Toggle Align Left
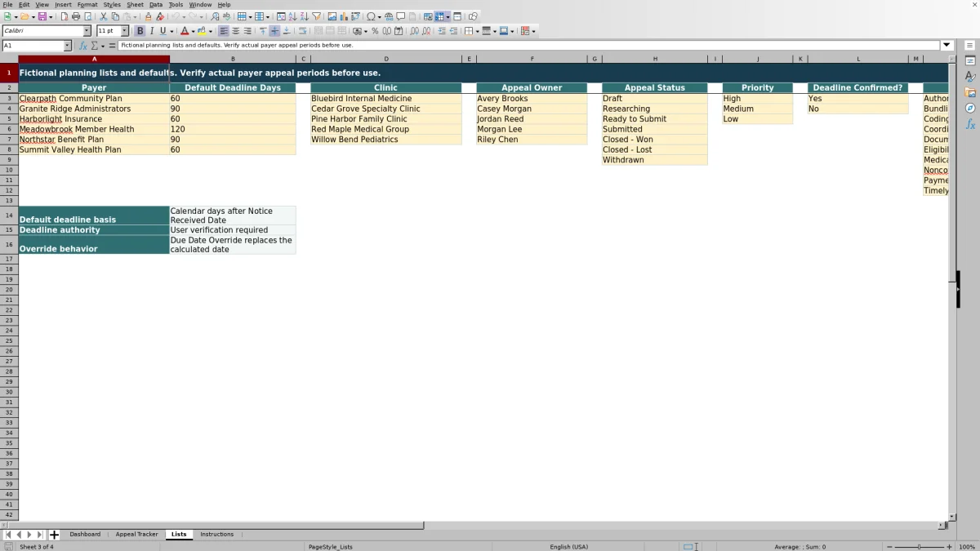This screenshot has width=980, height=551. [x=223, y=31]
